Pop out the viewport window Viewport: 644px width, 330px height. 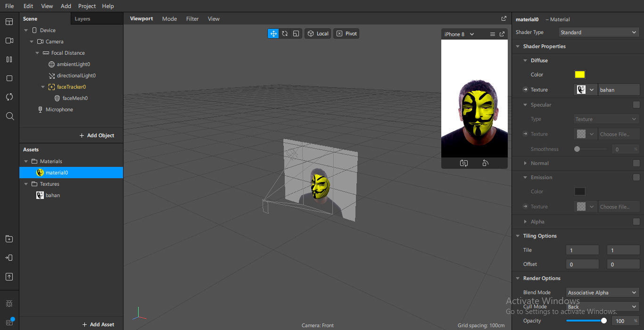coord(504,19)
